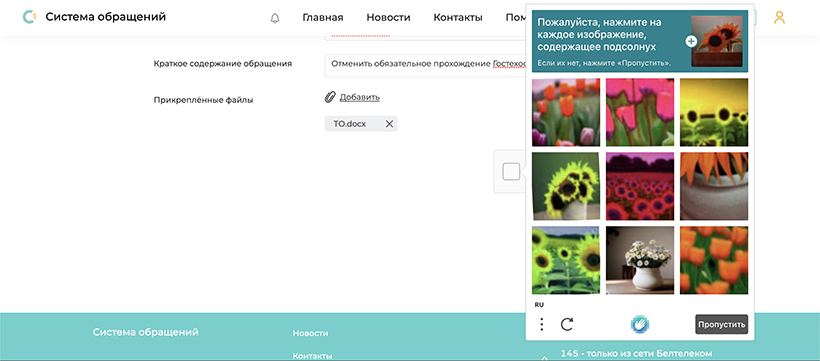Viewport: 820px width, 361px height.
Task: Click the Краткое содержание обращения field
Action: pyautogui.click(x=425, y=65)
